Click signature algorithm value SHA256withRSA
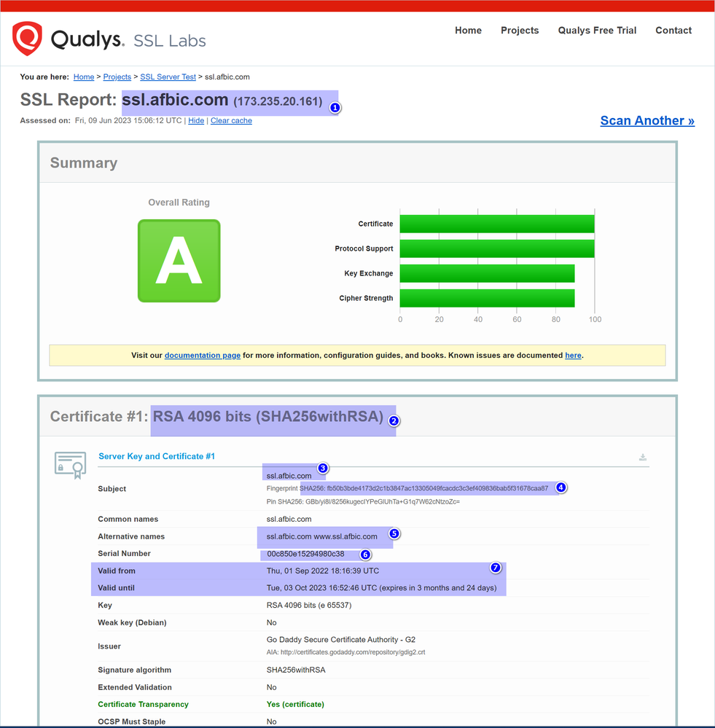This screenshot has width=715, height=728. [x=296, y=670]
